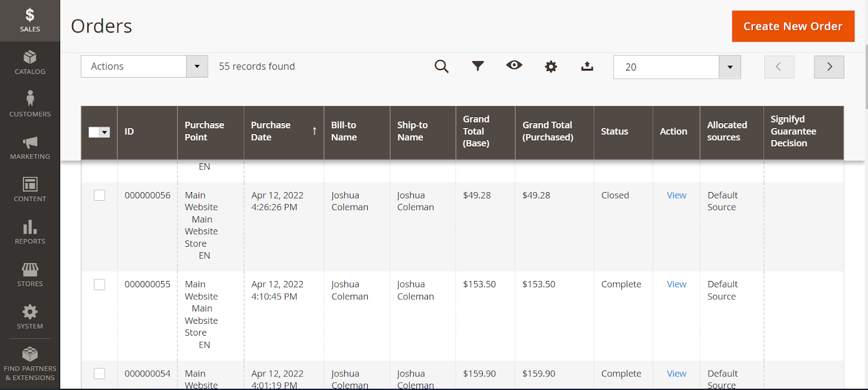View order 000000056
The width and height of the screenshot is (868, 390).
676,195
